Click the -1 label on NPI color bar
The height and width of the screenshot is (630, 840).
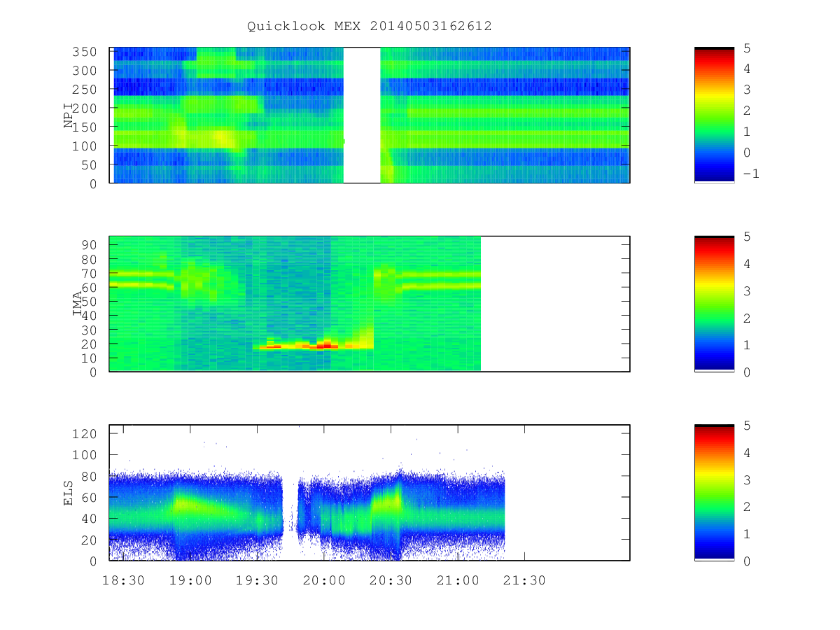tap(750, 174)
